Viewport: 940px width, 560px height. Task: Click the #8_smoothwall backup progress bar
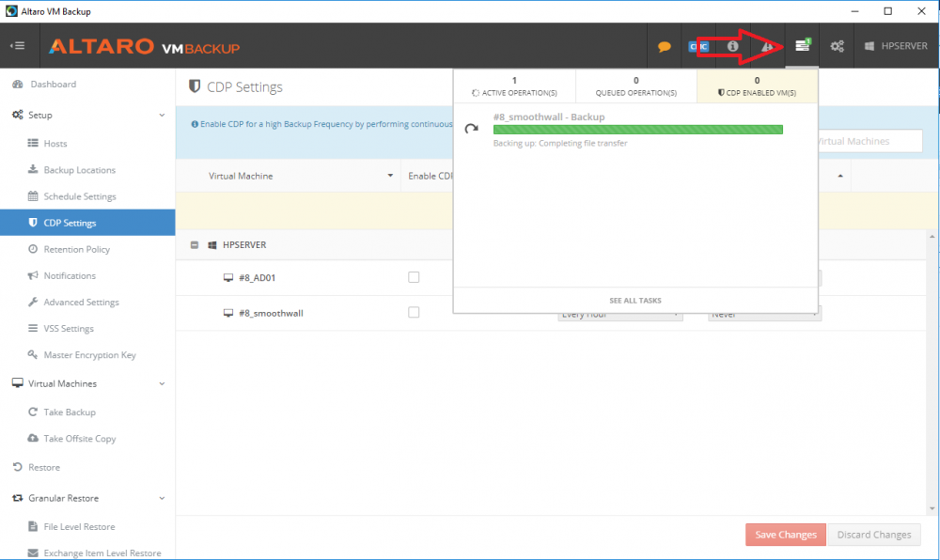click(638, 130)
